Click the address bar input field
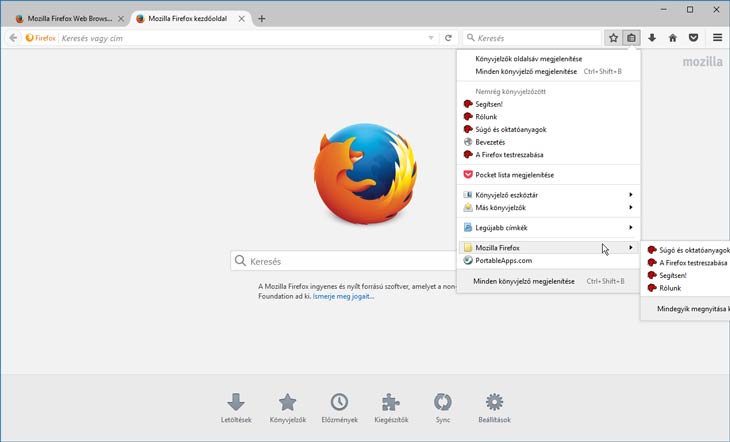730x442 pixels. tap(242, 38)
